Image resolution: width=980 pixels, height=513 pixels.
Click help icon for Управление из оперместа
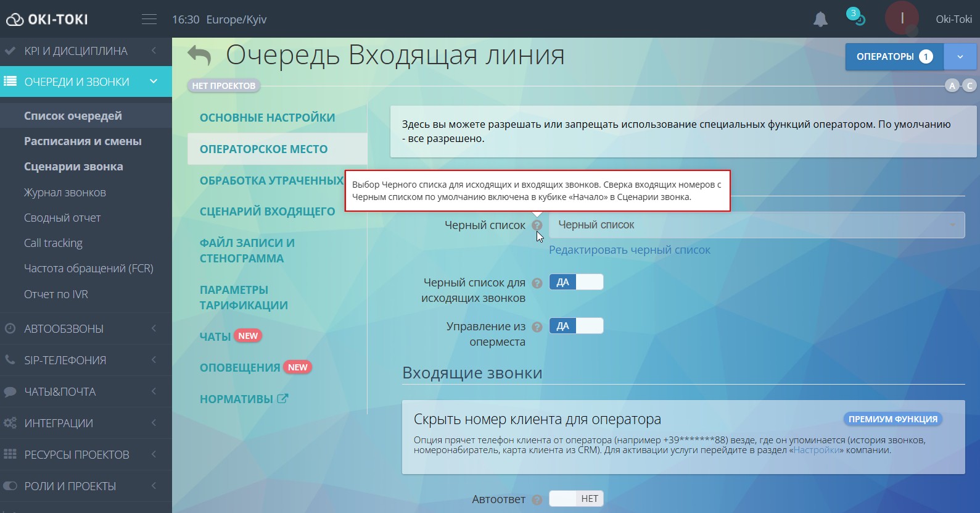coord(537,327)
